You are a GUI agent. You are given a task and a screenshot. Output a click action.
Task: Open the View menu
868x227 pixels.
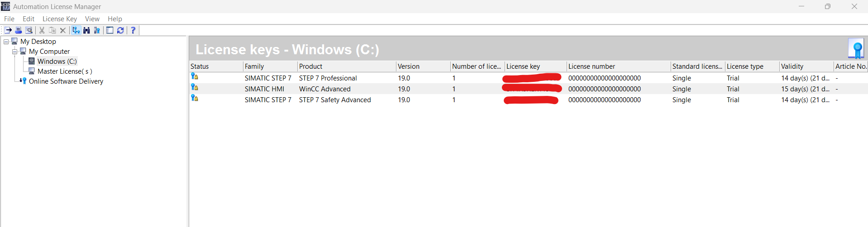click(92, 19)
